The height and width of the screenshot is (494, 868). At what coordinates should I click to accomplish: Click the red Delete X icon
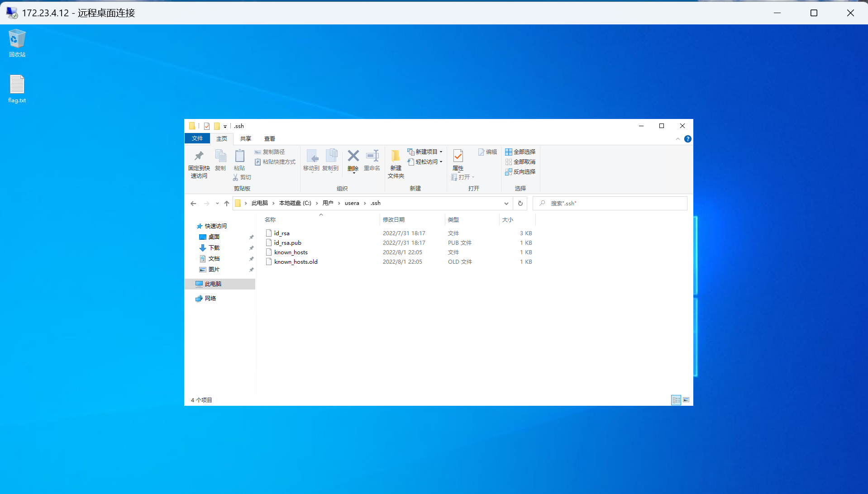pyautogui.click(x=353, y=156)
